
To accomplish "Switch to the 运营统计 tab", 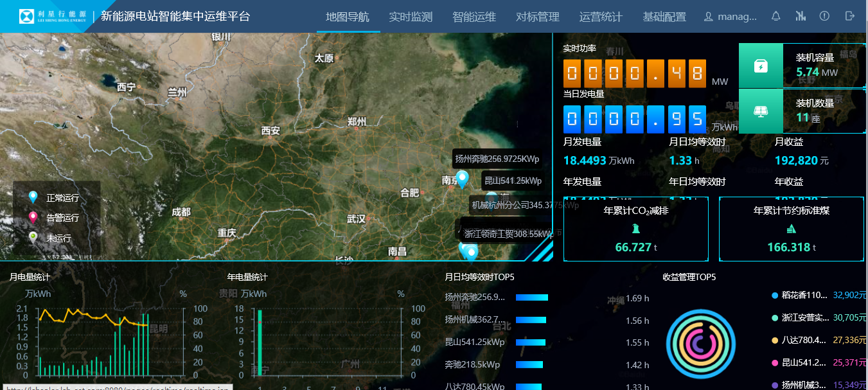I will click(x=601, y=17).
